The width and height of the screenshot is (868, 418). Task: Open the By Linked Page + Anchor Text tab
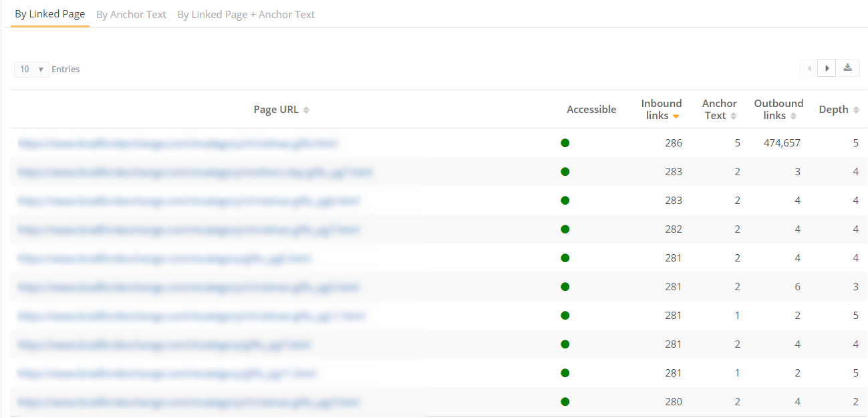point(246,14)
